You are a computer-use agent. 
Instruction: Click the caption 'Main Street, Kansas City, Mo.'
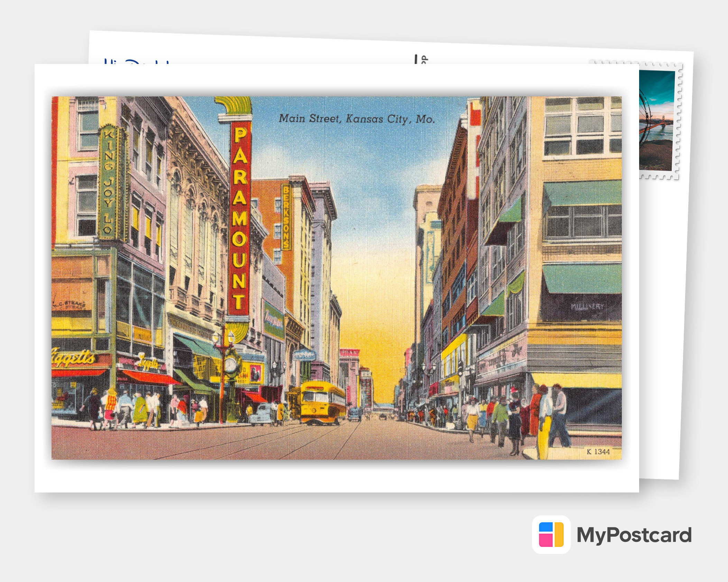click(x=357, y=119)
